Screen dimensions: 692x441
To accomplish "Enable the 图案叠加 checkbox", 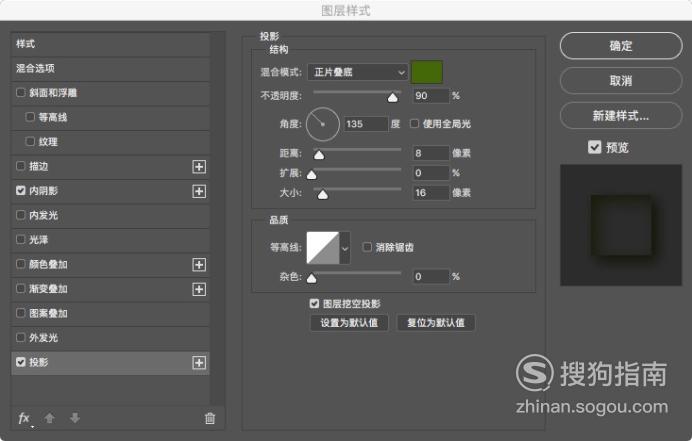I will tap(20, 313).
